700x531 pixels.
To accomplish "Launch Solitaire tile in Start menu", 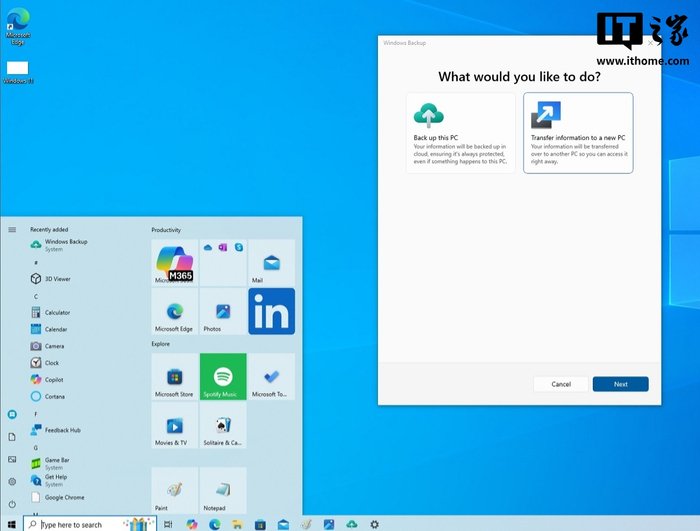I will [223, 425].
